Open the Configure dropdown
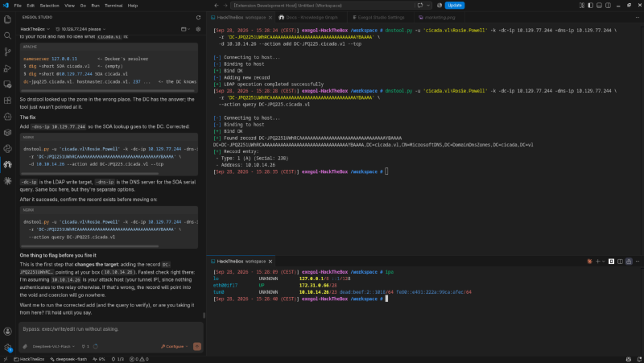 click(175, 346)
